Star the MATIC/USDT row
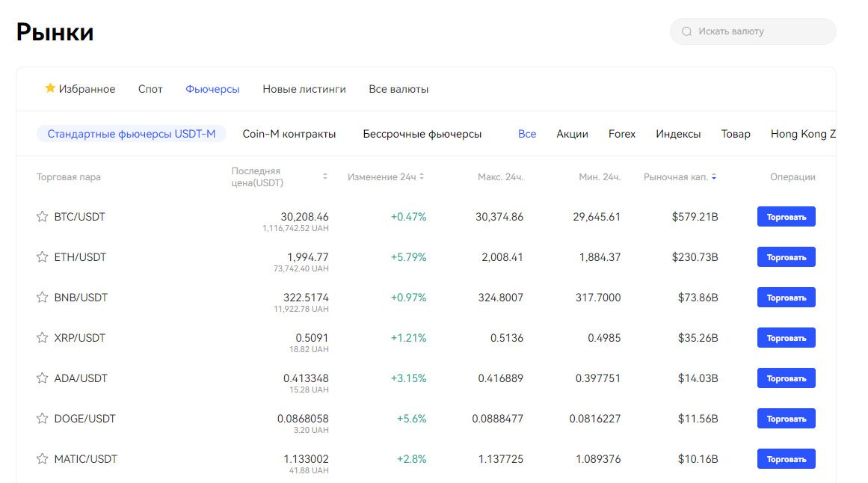This screenshot has width=868, height=483. coord(43,459)
